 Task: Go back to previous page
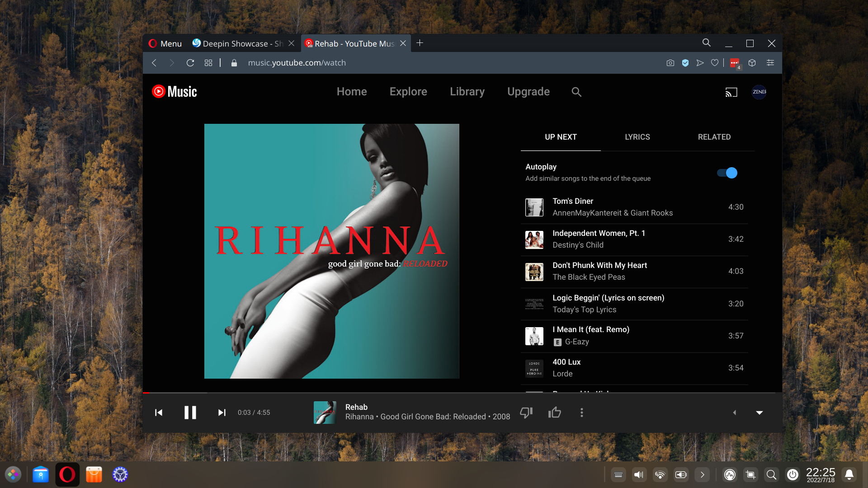coord(154,63)
